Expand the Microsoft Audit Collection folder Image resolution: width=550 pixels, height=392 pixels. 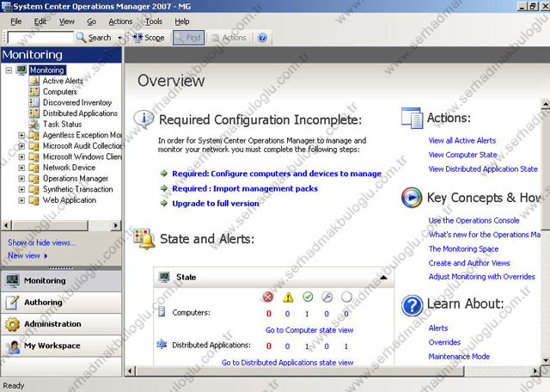21,145
